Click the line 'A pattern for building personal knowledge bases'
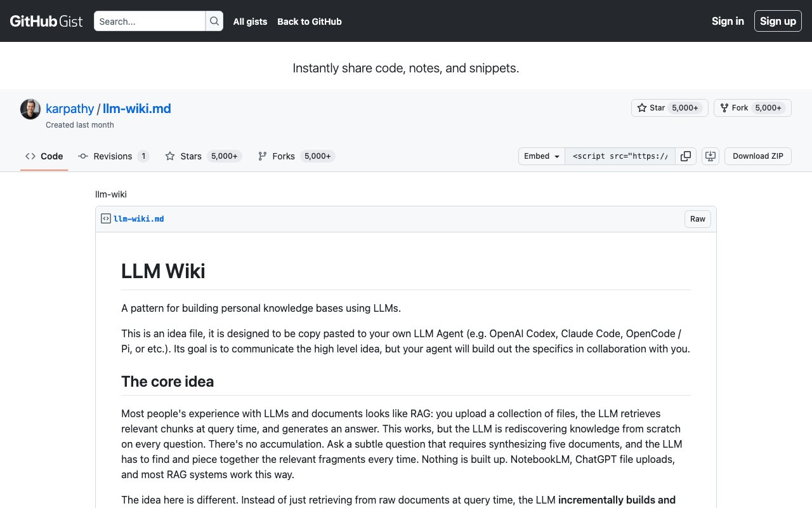Screen dimensions: 812x508 (x=261, y=309)
